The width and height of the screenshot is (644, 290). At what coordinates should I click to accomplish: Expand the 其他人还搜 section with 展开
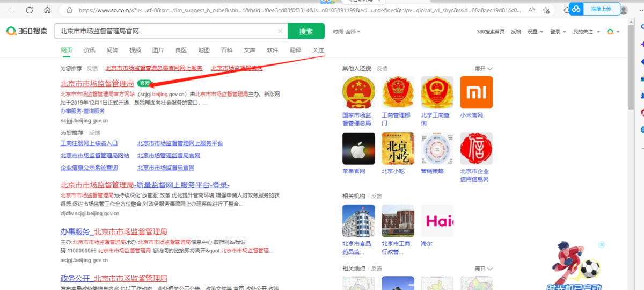tap(483, 69)
